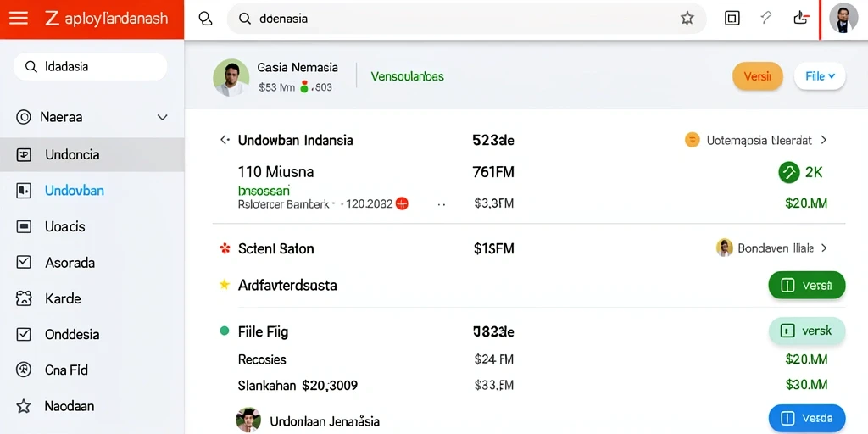Toggle the Onddesia checkbox icon
868x434 pixels.
pos(24,334)
